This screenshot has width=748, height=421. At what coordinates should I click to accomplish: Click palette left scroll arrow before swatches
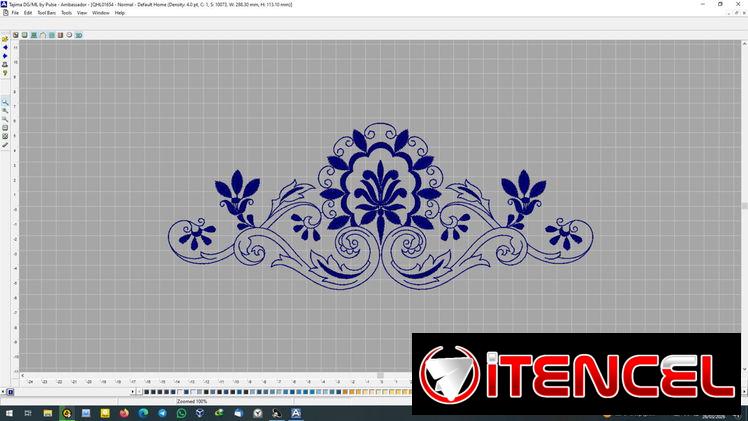click(140, 392)
